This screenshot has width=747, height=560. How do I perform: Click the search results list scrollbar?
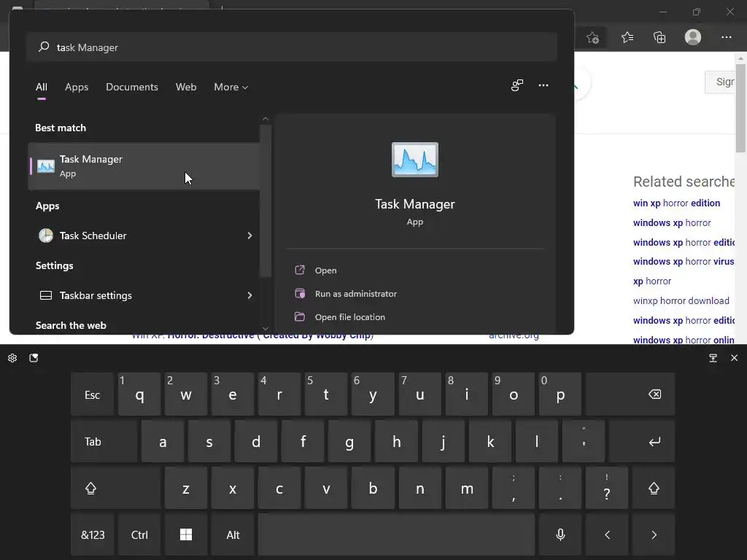pyautogui.click(x=266, y=200)
